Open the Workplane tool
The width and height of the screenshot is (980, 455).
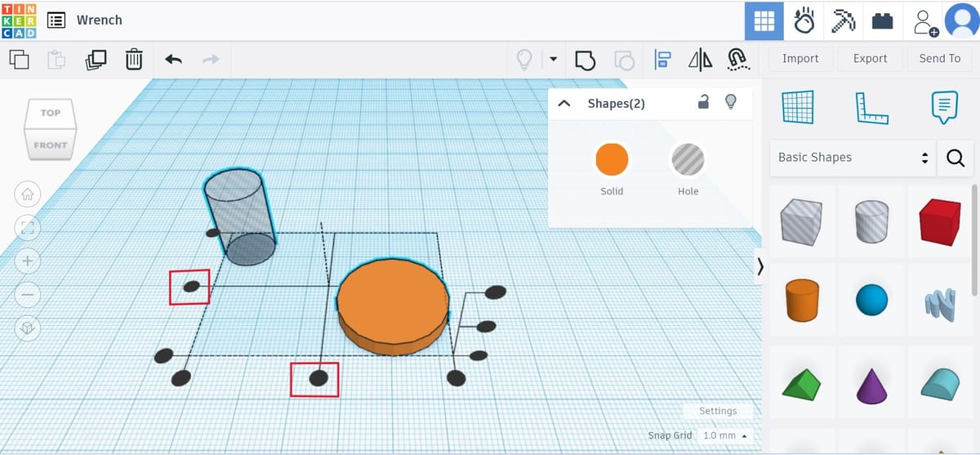[798, 107]
